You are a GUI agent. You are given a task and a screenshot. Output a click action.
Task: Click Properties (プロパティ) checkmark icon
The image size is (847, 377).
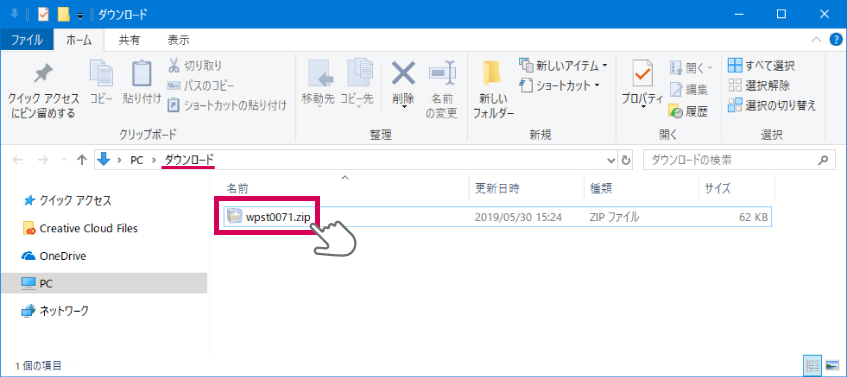coord(642,73)
